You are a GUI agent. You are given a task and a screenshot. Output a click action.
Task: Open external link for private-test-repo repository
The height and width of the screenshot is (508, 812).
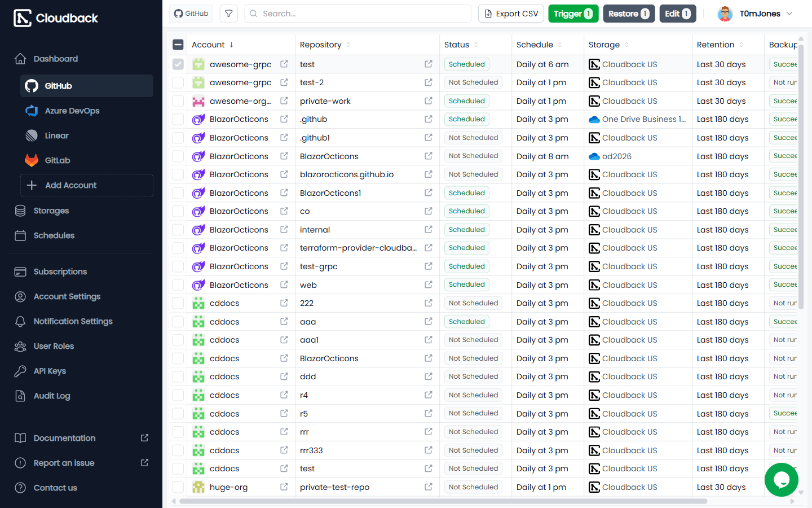[429, 487]
